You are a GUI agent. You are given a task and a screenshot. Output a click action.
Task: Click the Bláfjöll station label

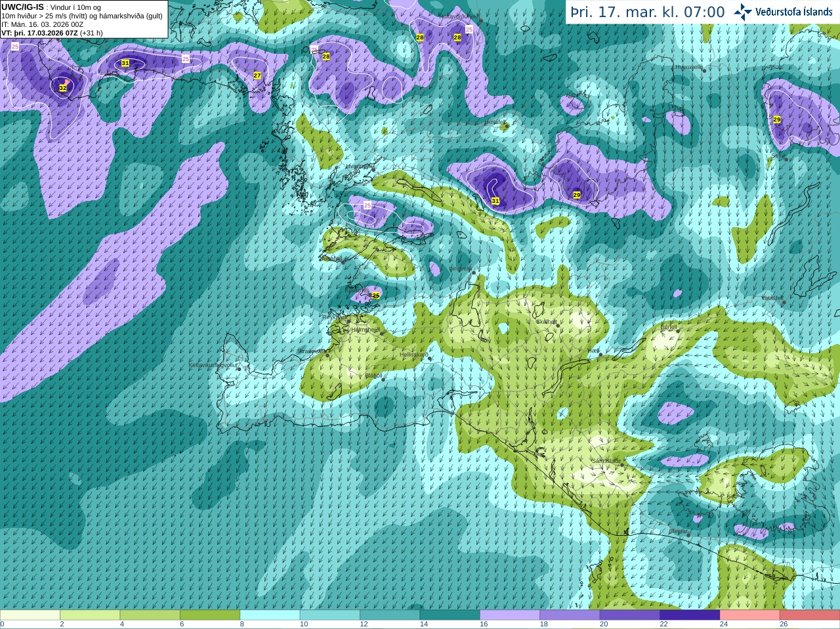point(373,376)
